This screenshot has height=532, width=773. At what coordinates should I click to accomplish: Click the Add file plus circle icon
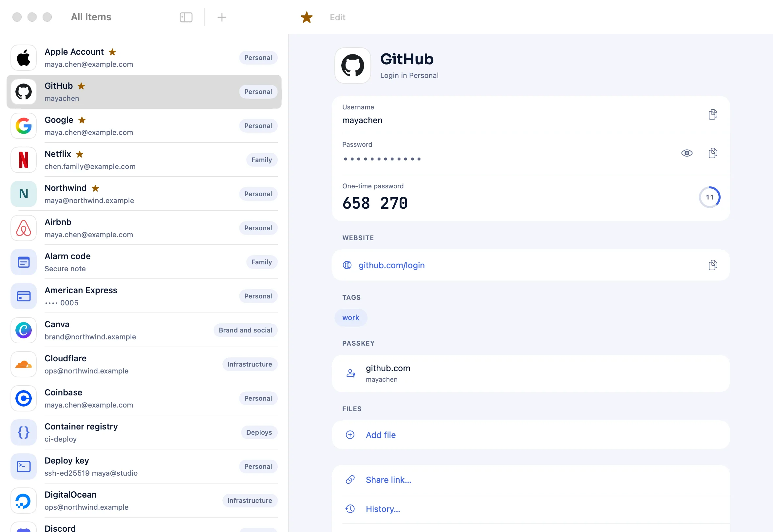pos(350,435)
